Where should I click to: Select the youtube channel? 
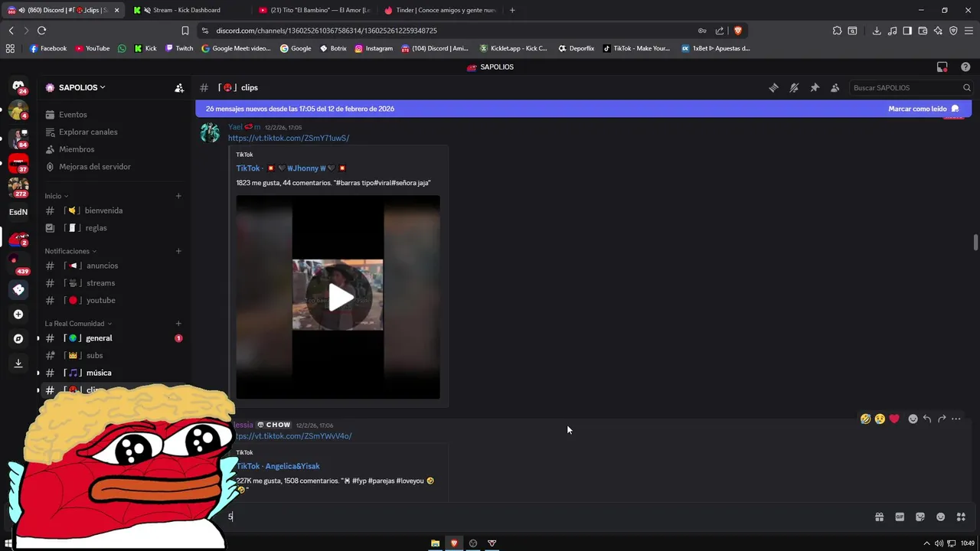[113, 301]
